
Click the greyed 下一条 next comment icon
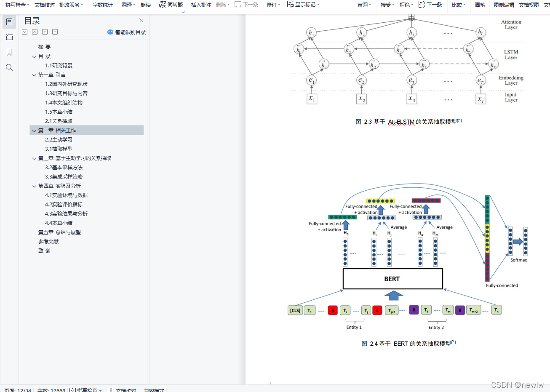coord(238,5)
